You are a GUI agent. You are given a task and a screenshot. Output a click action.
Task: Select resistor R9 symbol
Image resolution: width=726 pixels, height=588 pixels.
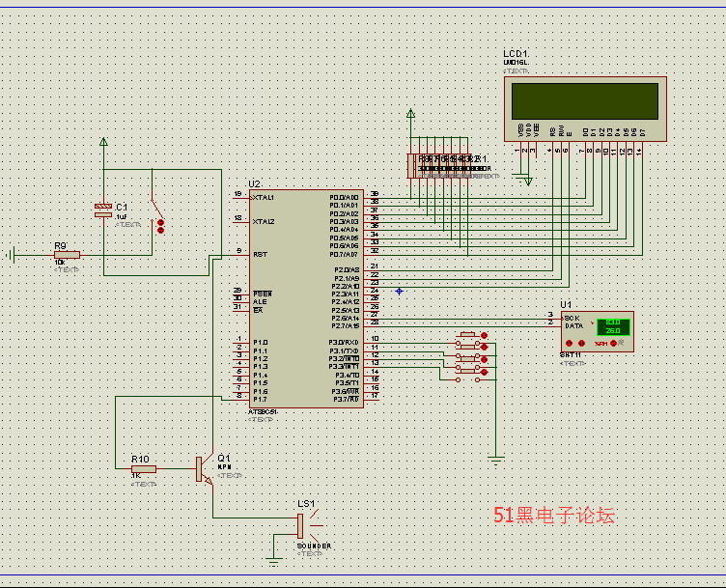(x=68, y=255)
